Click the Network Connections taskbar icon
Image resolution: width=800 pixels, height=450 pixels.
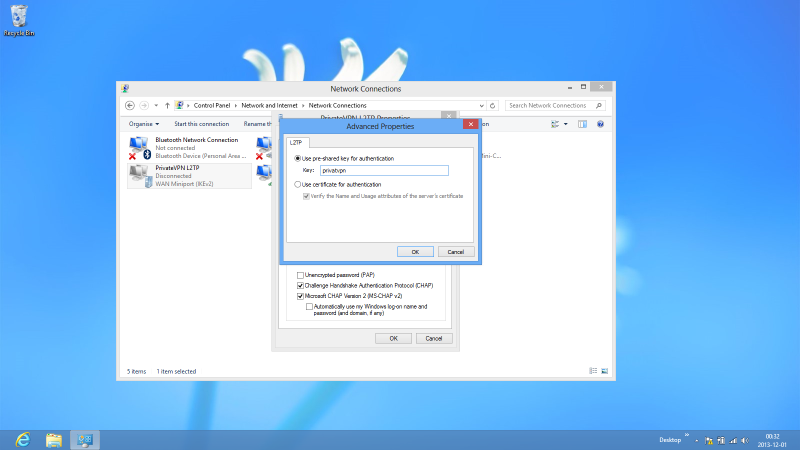(85, 439)
